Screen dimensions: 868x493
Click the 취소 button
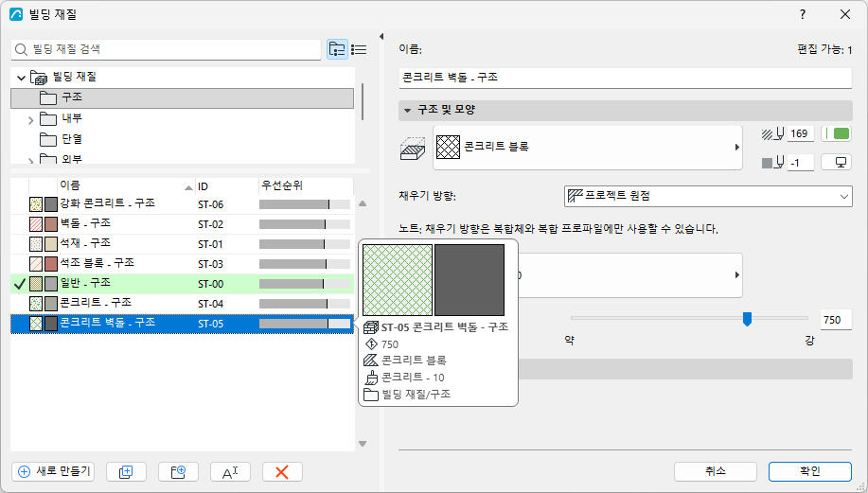pyautogui.click(x=716, y=471)
